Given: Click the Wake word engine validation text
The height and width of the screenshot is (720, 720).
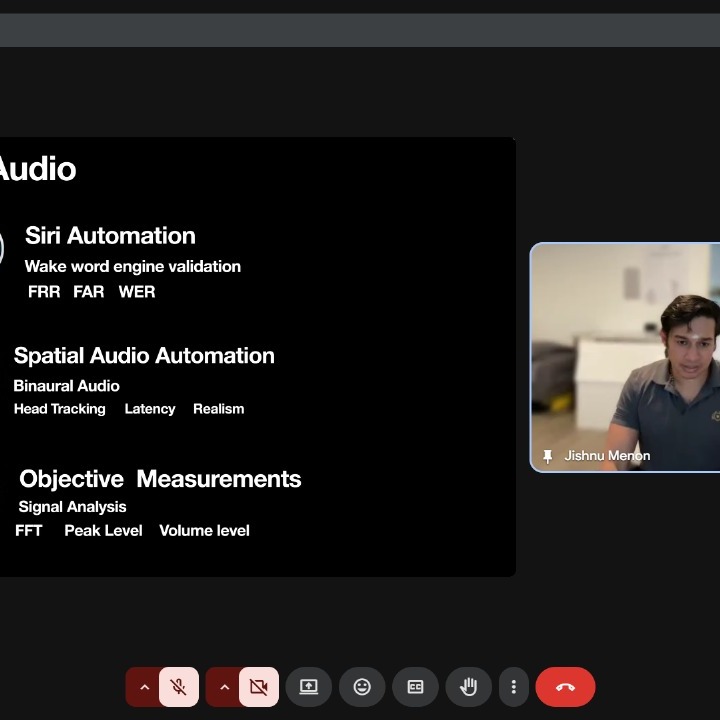Looking at the screenshot, I should [x=133, y=266].
